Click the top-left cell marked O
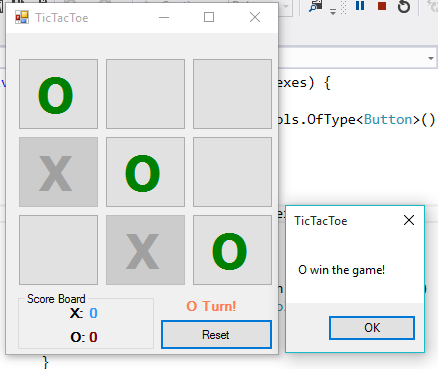The image size is (438, 369). (58, 94)
